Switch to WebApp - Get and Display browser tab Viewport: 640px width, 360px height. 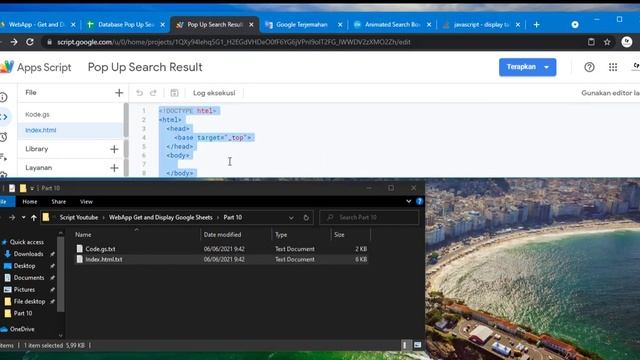tap(36, 25)
